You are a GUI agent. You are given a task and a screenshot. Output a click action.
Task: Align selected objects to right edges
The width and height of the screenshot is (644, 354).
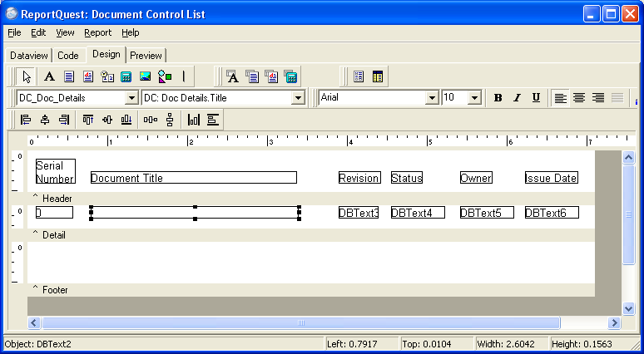(x=64, y=120)
